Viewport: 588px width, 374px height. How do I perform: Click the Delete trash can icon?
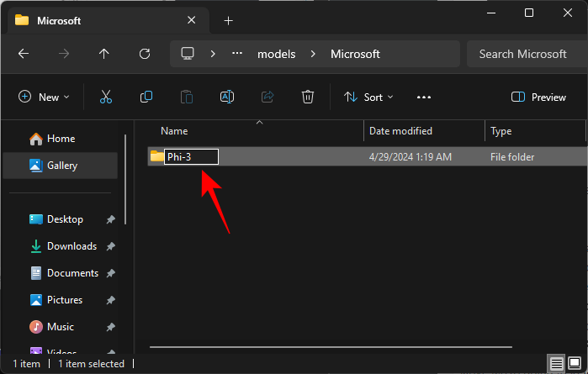[x=308, y=97]
